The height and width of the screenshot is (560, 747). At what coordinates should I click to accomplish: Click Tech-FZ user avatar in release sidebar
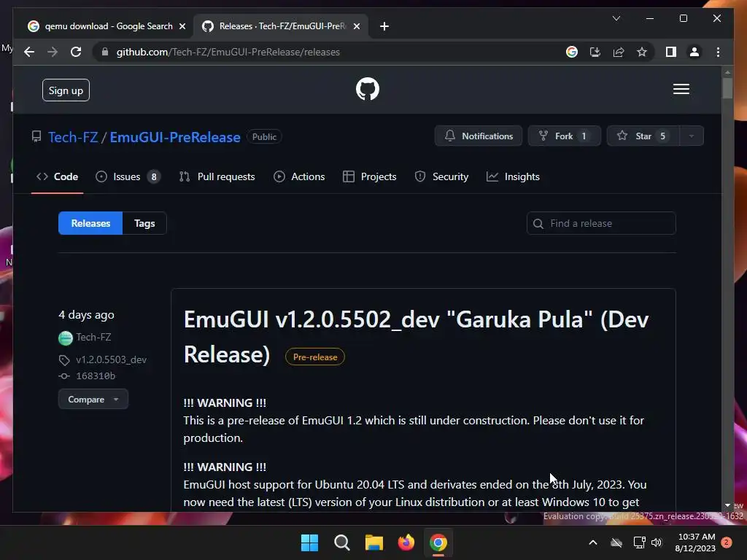pos(65,338)
